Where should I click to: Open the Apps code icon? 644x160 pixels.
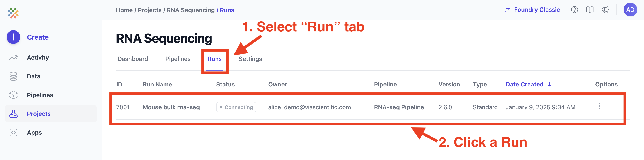click(x=13, y=133)
